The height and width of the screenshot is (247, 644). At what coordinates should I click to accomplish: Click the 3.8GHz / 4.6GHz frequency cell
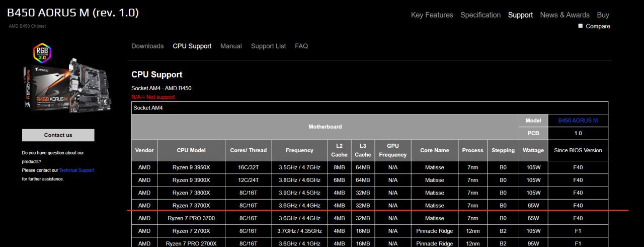tap(299, 180)
